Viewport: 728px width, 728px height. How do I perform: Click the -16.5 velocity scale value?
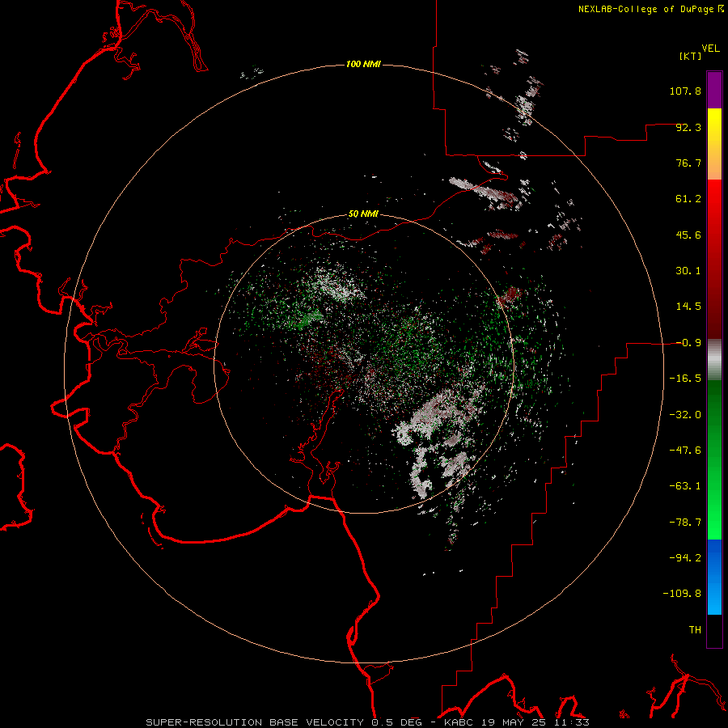[685, 379]
